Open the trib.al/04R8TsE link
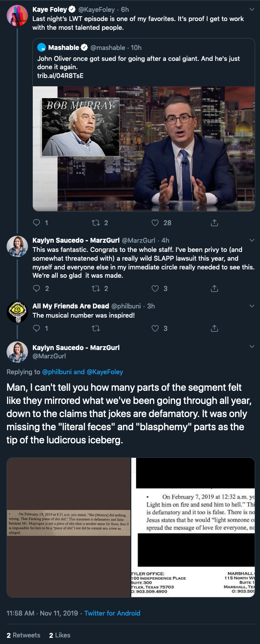 pyautogui.click(x=60, y=76)
